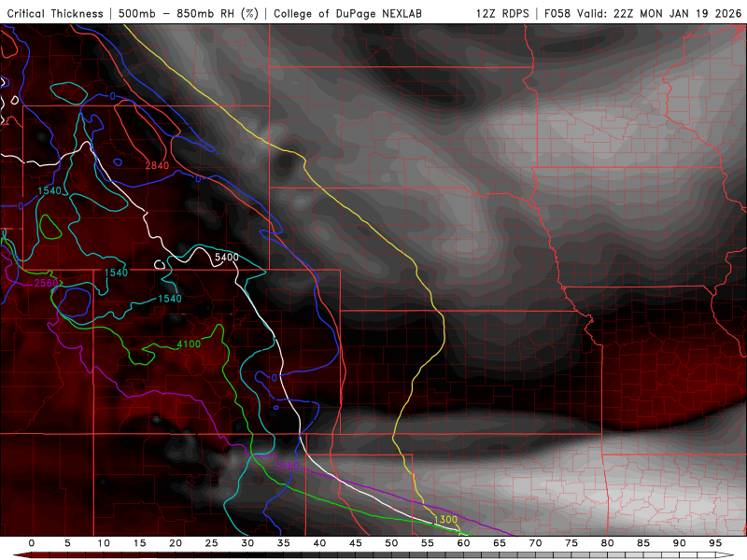Click the 90 value on the color bar
This screenshot has height=560, width=747.
coord(680,543)
